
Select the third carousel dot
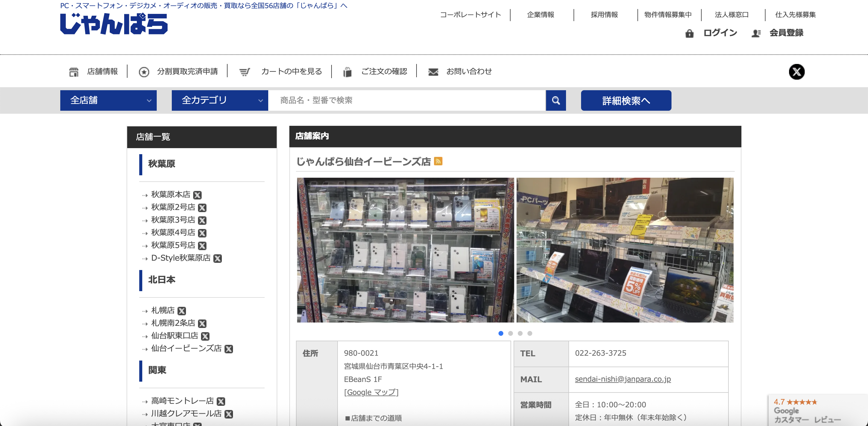click(x=520, y=333)
